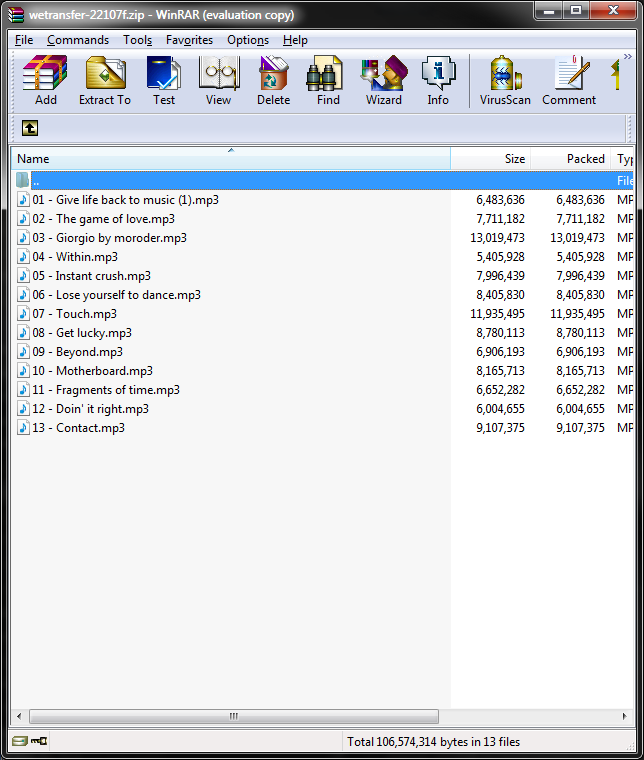Launch the Wizard tool
This screenshot has height=760, width=644.
click(384, 80)
